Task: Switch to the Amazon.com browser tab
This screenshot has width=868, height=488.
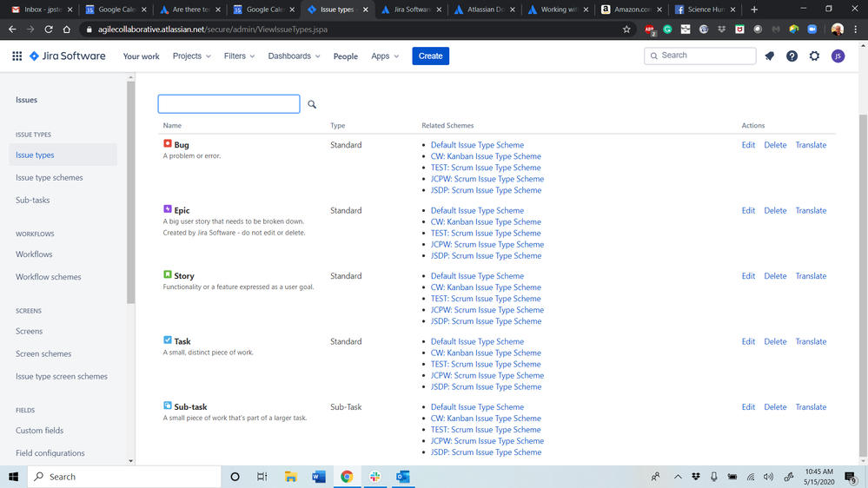Action: coord(631,10)
